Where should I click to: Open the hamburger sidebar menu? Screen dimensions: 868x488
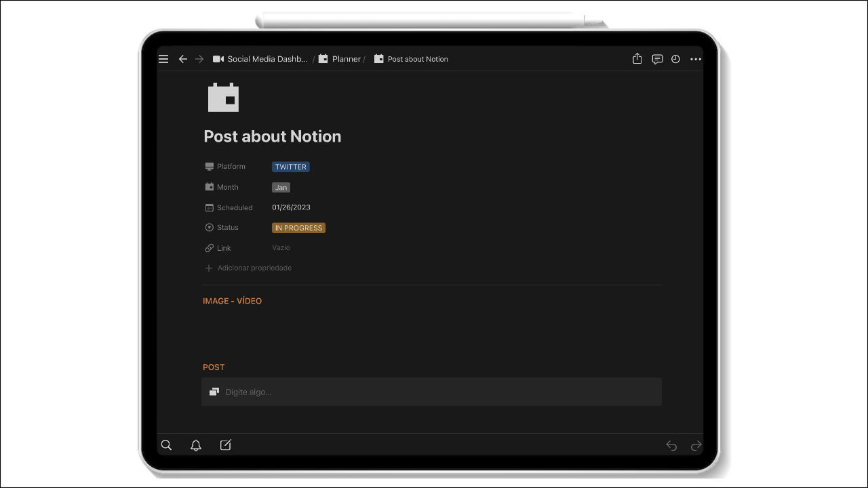pyautogui.click(x=163, y=59)
